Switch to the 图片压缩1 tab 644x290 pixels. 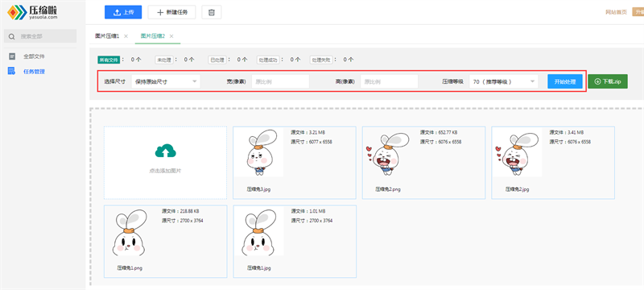[x=107, y=36]
